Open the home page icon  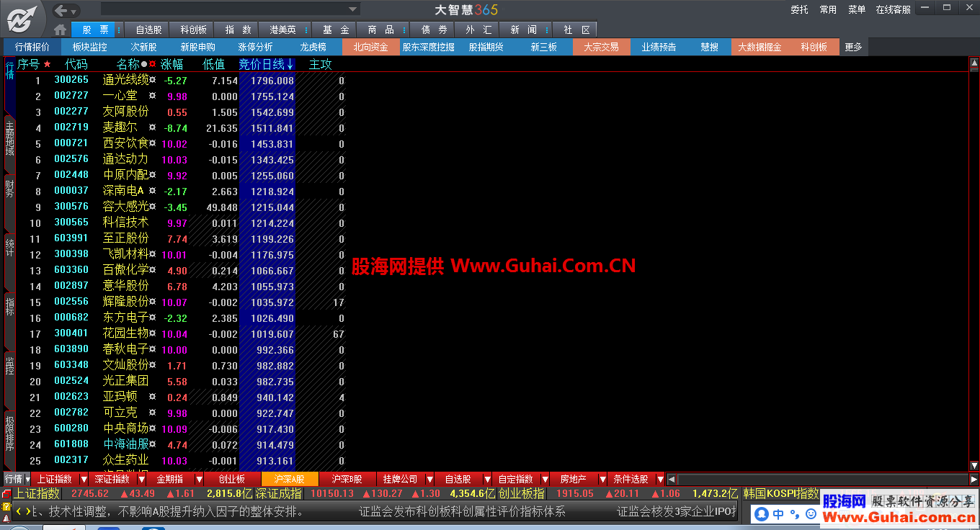tap(61, 30)
